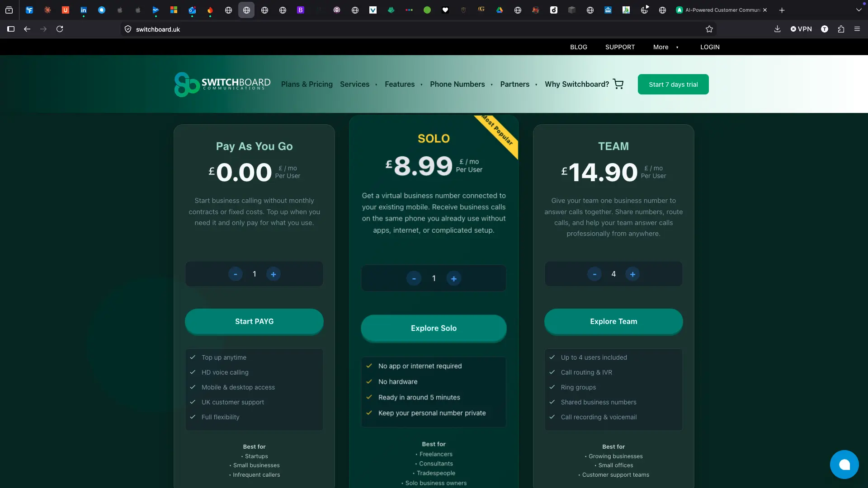Click the £14.90 TEAM price
Viewport: 868px width, 488px height.
pos(599,172)
